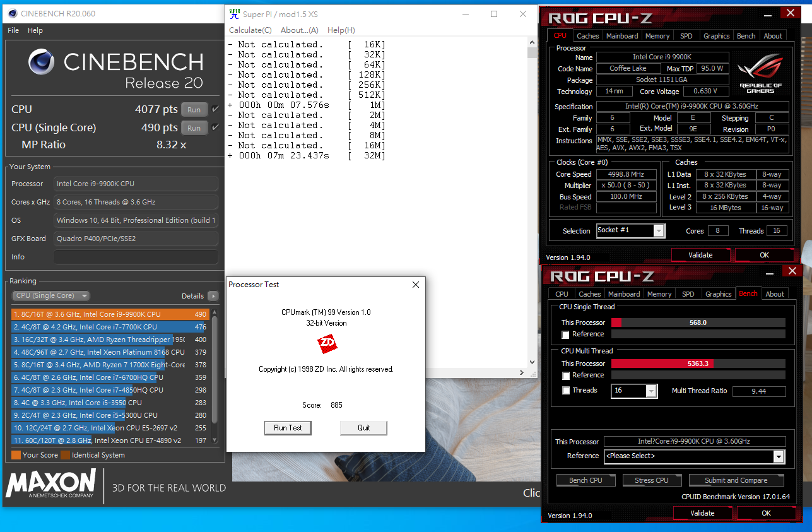This screenshot has height=532, width=812.
Task: Open Cinebench File menu
Action: (13, 30)
